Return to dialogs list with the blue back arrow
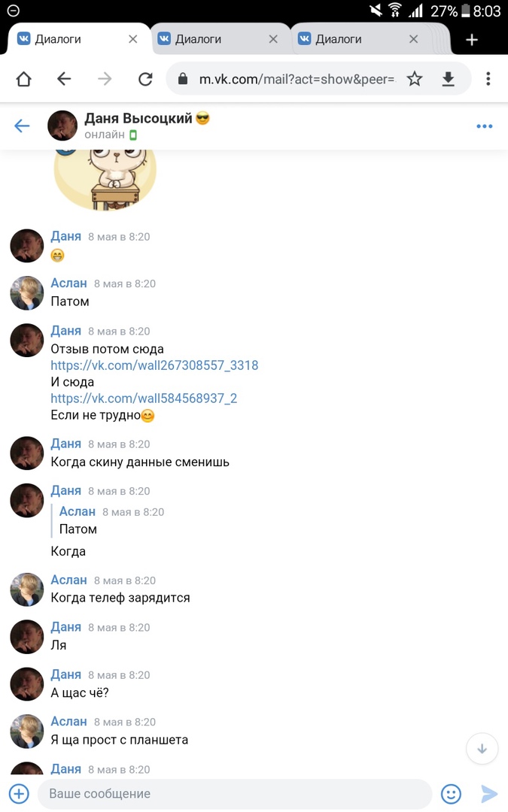 22,126
